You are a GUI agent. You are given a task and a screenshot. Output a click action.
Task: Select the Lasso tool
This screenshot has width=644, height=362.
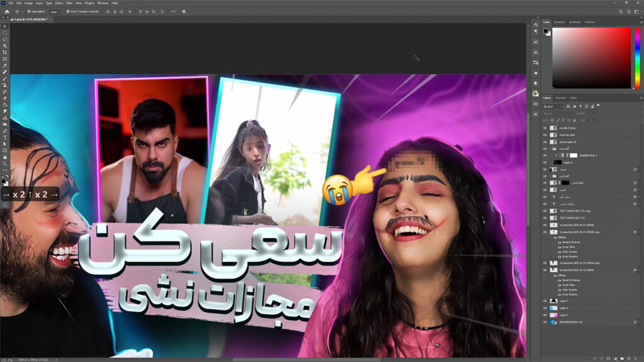[x=5, y=39]
